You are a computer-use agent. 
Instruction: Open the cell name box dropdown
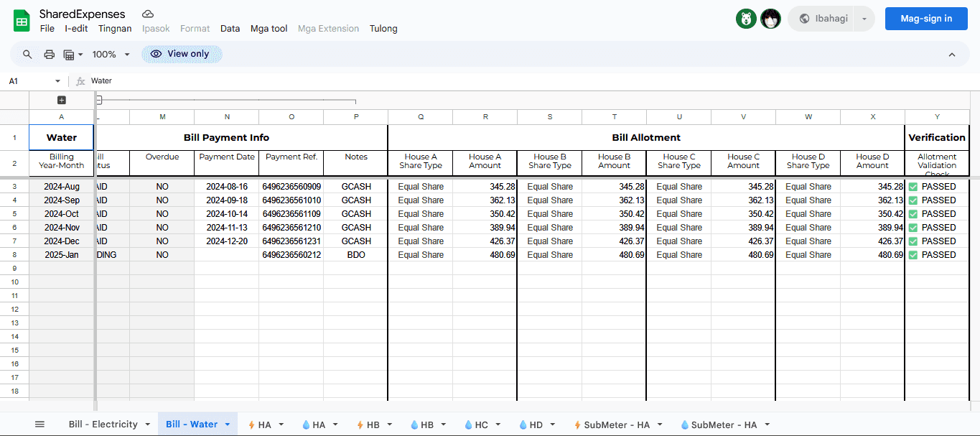pyautogui.click(x=57, y=81)
